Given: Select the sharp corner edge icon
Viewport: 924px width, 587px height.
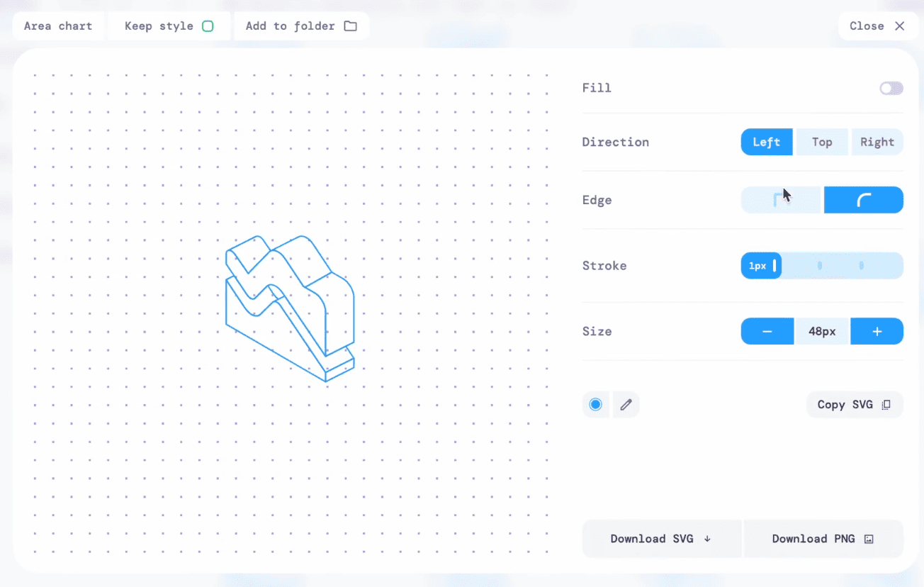Looking at the screenshot, I should coord(780,200).
